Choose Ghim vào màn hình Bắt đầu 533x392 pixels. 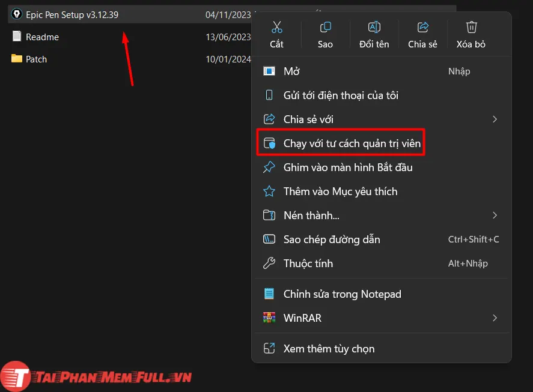point(349,167)
